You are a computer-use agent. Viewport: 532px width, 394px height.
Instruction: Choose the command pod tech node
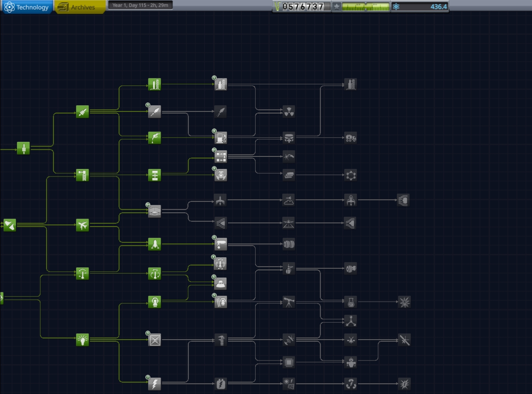point(221,284)
